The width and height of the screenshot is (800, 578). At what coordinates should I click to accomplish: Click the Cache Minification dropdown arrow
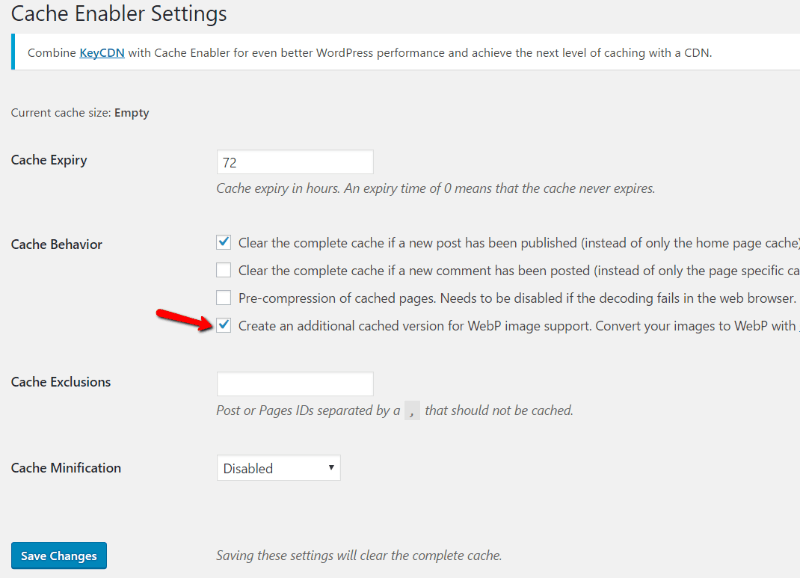331,468
